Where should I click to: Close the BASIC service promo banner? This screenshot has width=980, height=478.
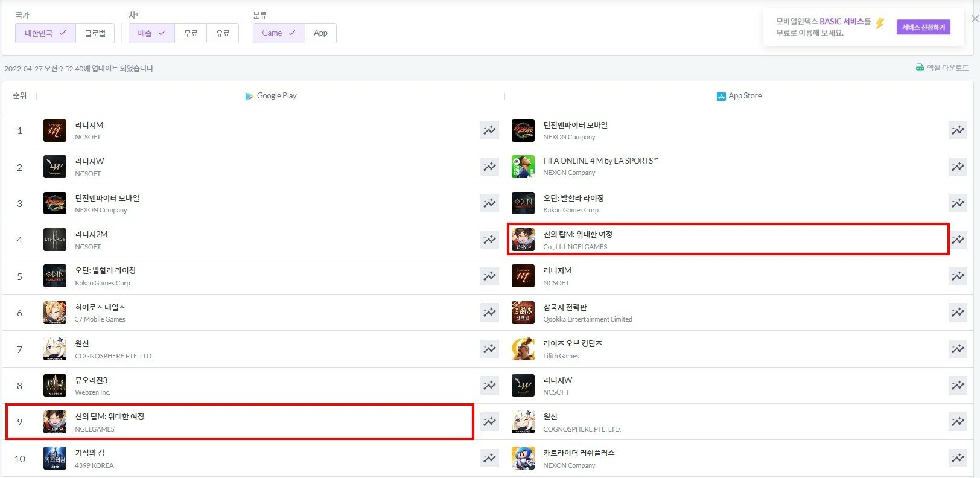[975, 19]
